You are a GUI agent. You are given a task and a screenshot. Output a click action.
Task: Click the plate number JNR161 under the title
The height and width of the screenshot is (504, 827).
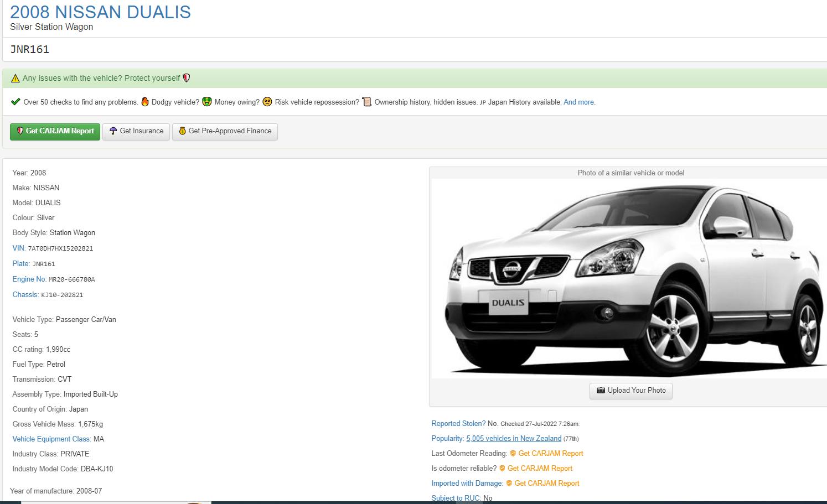click(x=30, y=50)
